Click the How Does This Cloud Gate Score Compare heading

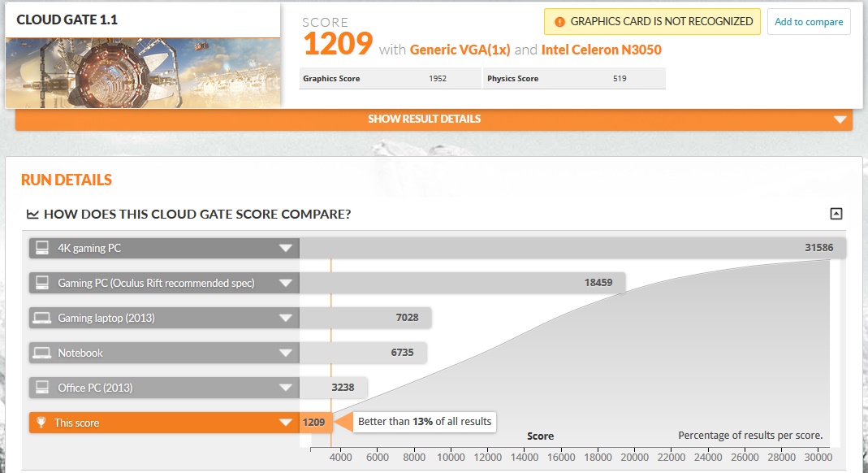pos(197,215)
